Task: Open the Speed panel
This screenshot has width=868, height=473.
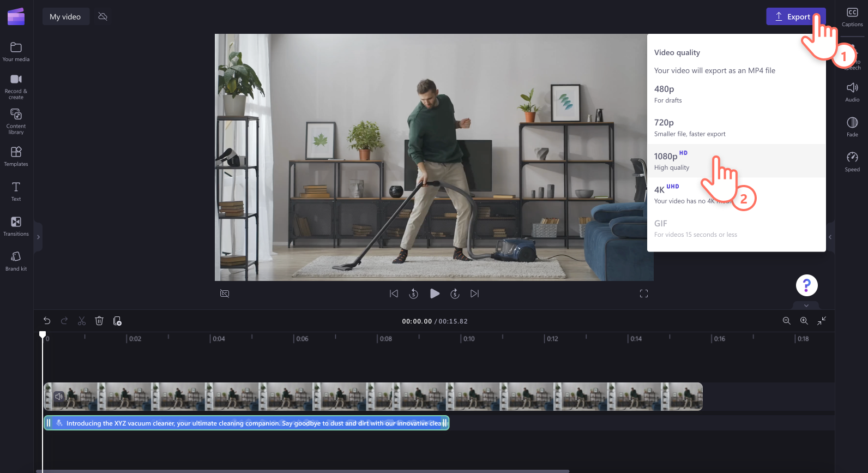Action: tap(852, 162)
